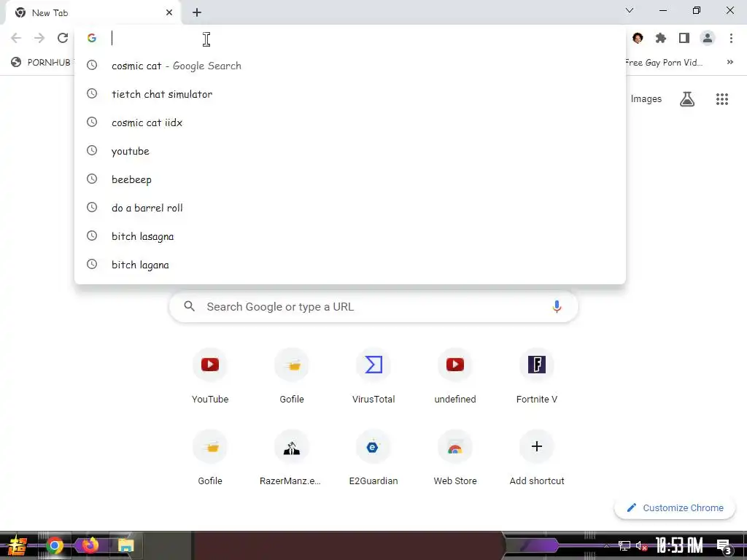Viewport: 747px width, 560px height.
Task: Click the Chrome icon on the taskbar
Action: pos(54,545)
